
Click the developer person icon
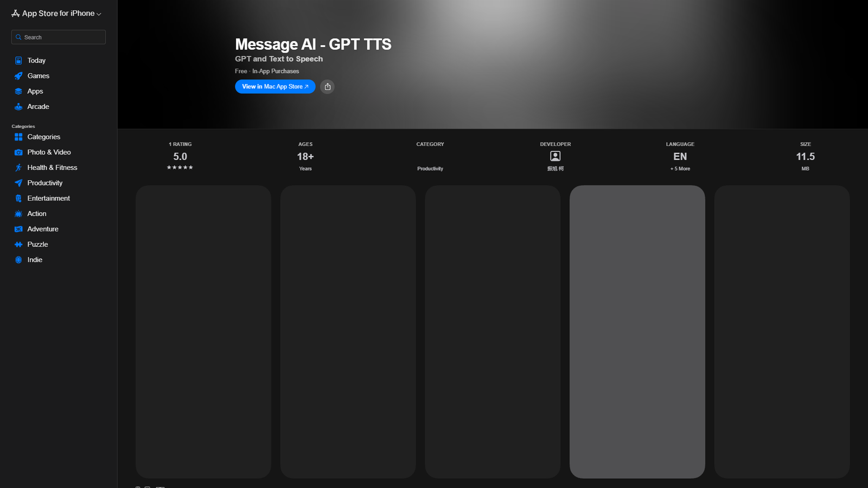[556, 156]
